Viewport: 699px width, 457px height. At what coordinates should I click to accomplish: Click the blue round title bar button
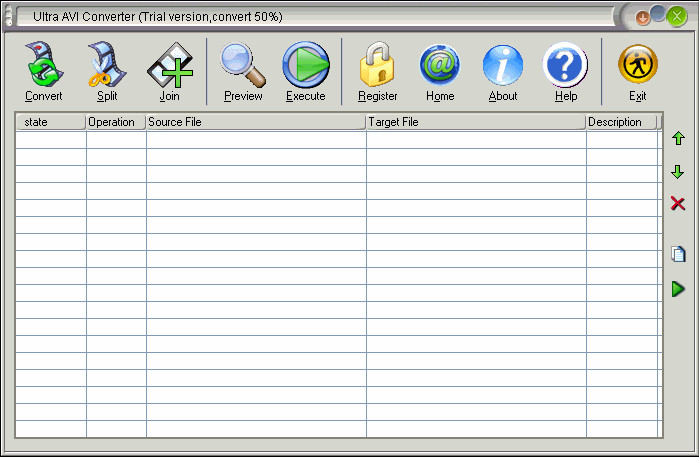658,13
